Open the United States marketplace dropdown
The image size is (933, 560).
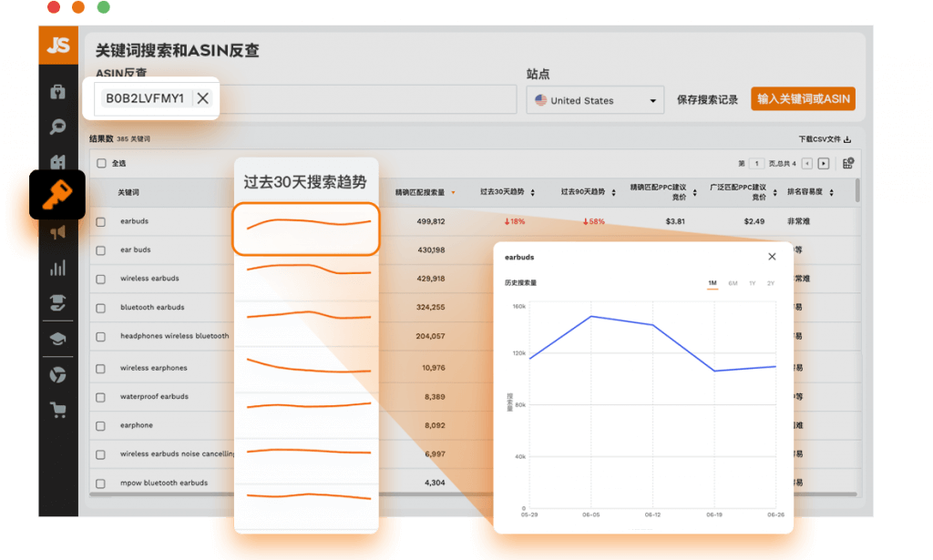coord(595,100)
